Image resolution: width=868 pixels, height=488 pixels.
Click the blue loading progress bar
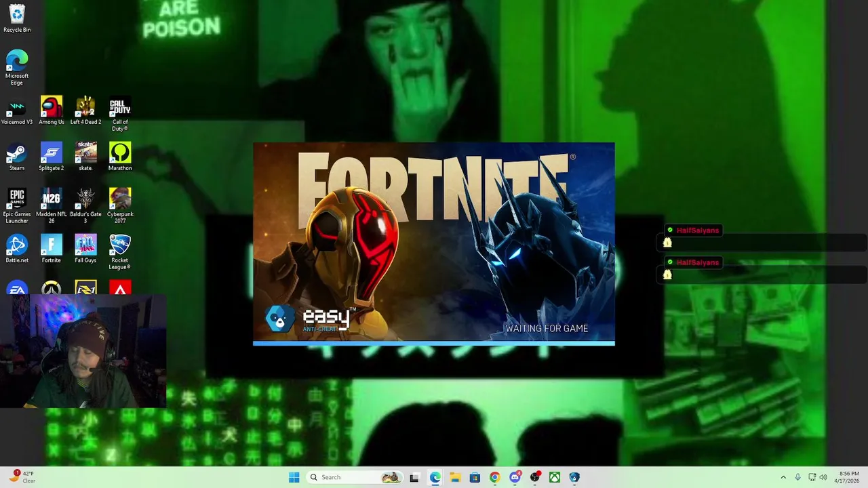434,344
